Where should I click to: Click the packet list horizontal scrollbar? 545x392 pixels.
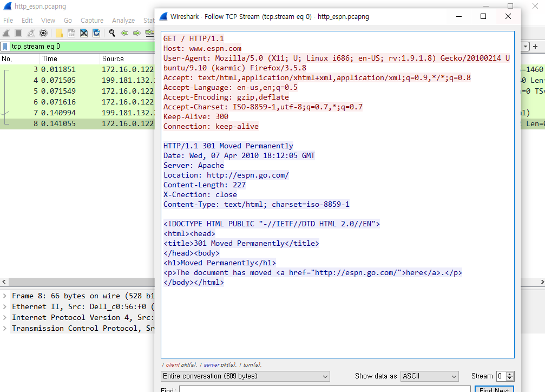pyautogui.click(x=81, y=282)
